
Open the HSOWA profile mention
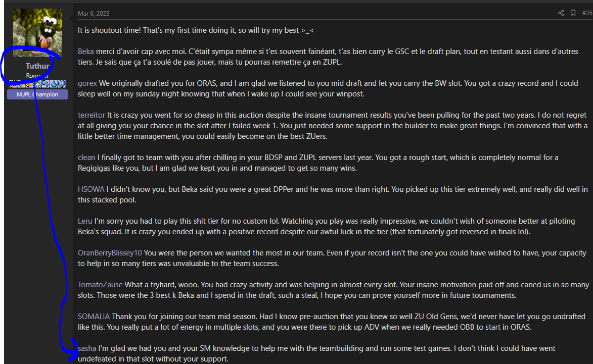[x=91, y=189]
